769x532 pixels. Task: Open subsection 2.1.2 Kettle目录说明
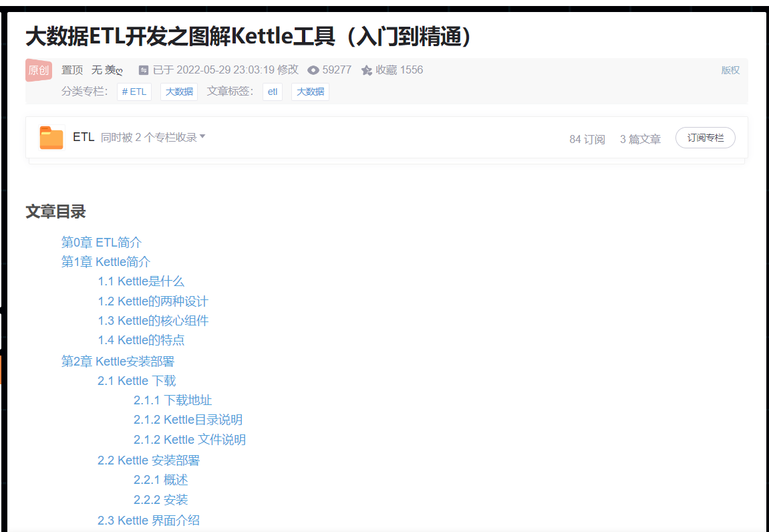point(188,420)
